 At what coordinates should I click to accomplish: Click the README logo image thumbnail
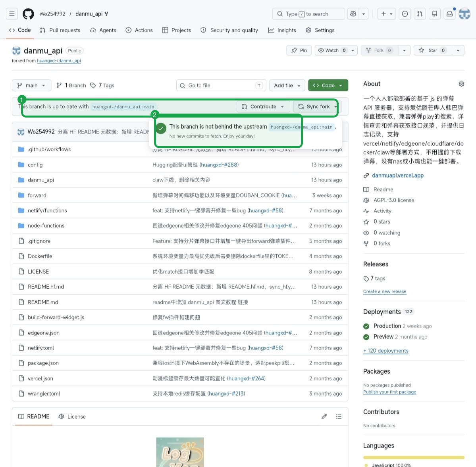[180, 452]
